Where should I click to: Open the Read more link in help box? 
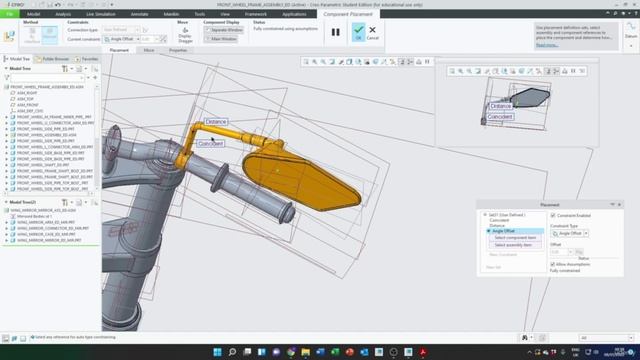pos(547,45)
